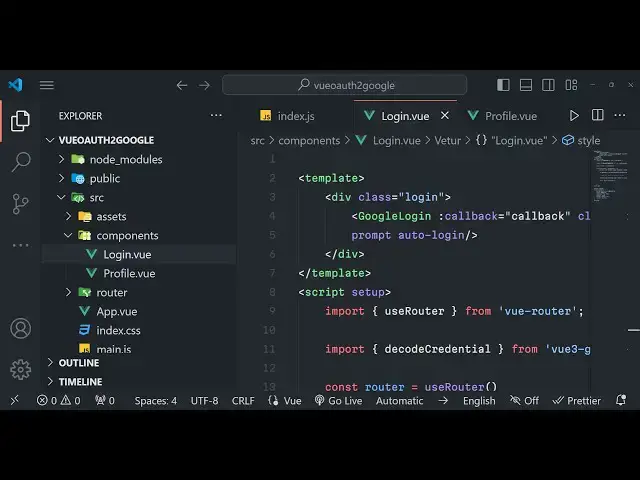Open Explorer views and more actions ellipsis
This screenshot has height=480, width=640.
click(x=216, y=116)
